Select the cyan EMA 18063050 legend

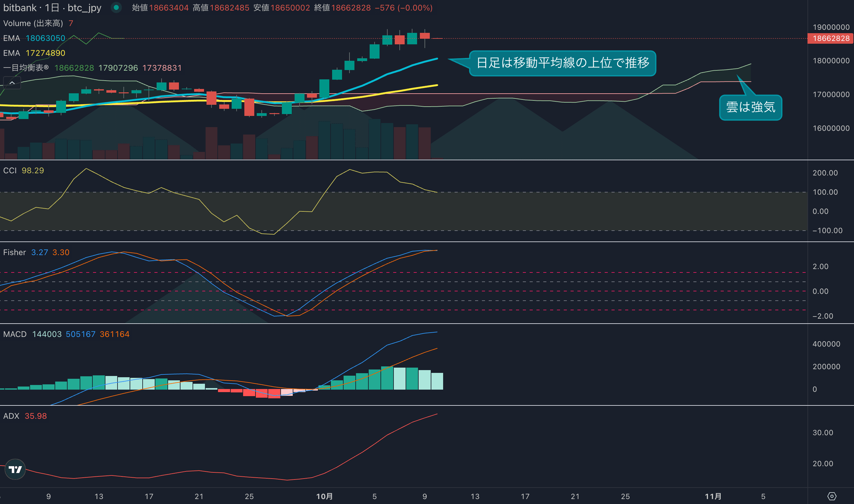(x=34, y=38)
